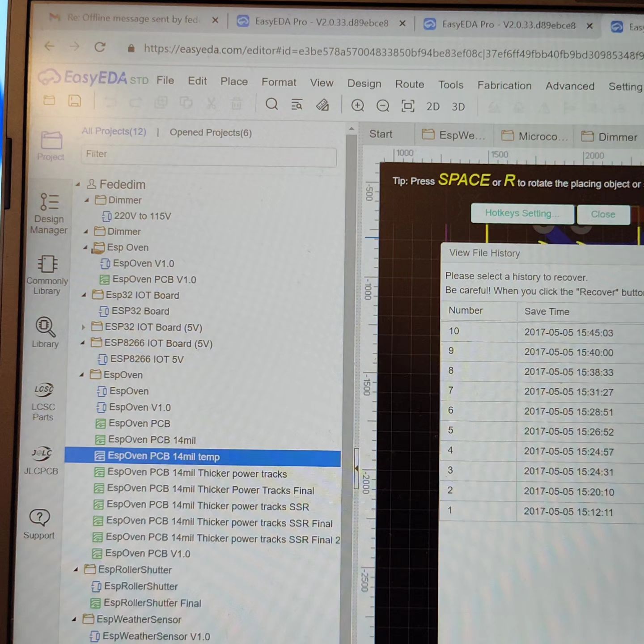
Task: Click the Find magnifier toolbar icon
Action: pos(271,104)
